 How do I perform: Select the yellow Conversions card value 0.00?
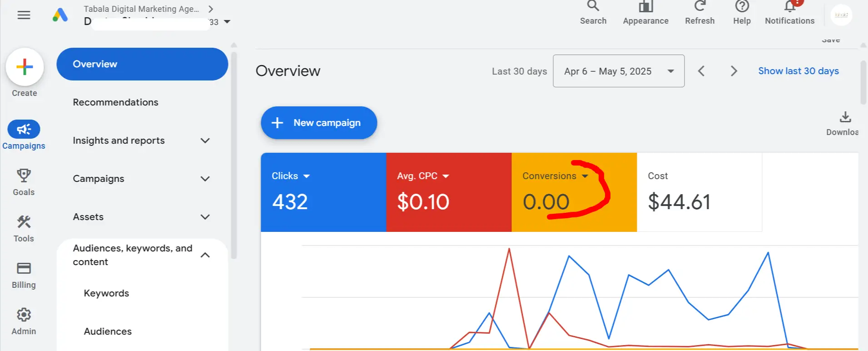[546, 202]
